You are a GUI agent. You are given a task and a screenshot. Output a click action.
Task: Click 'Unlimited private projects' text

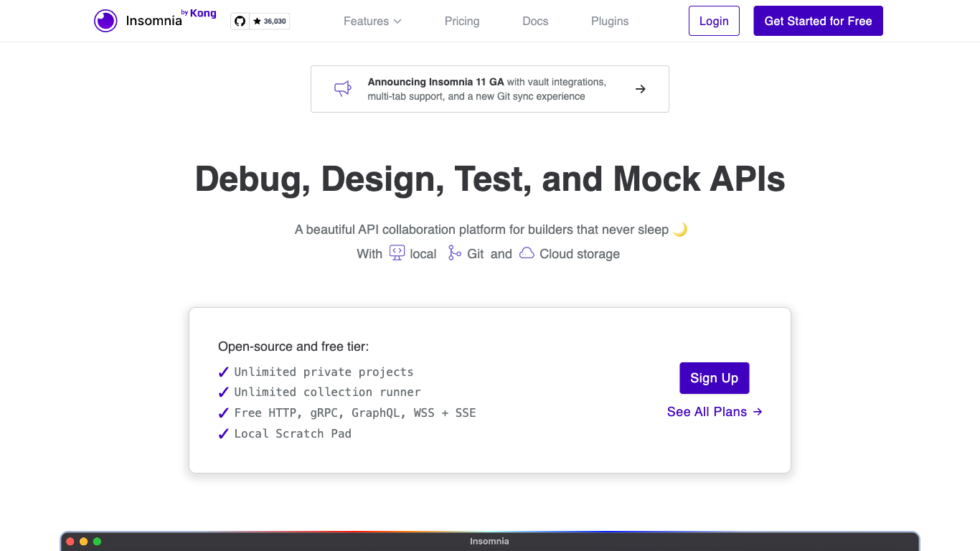click(324, 372)
